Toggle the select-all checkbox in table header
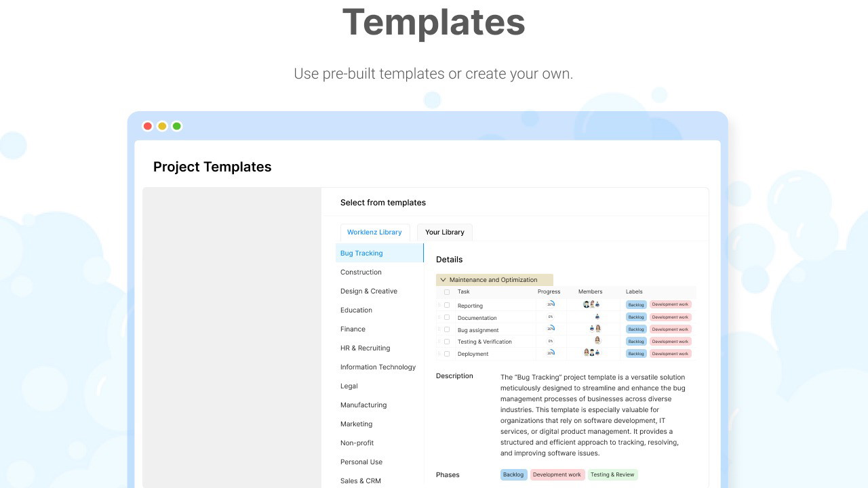This screenshot has width=868, height=488. tap(447, 292)
